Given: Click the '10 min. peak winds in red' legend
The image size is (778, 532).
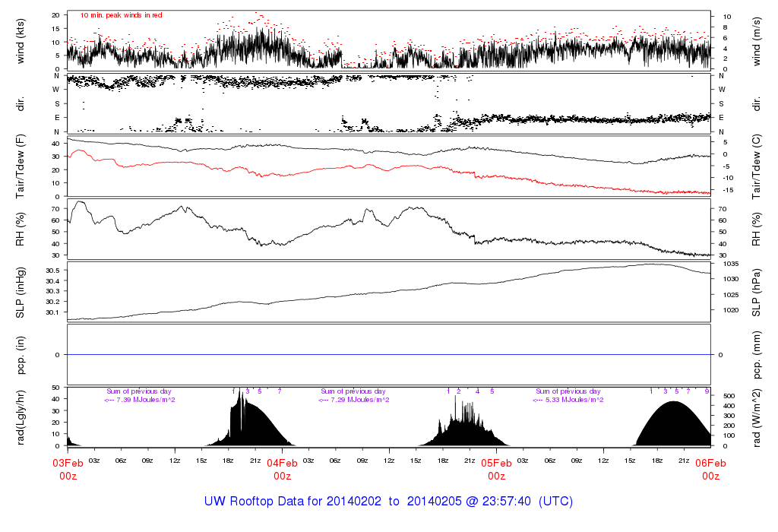Looking at the screenshot, I should [121, 14].
